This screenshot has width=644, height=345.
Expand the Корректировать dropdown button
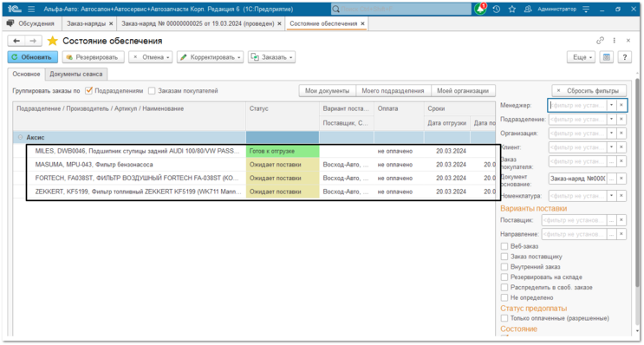click(211, 57)
